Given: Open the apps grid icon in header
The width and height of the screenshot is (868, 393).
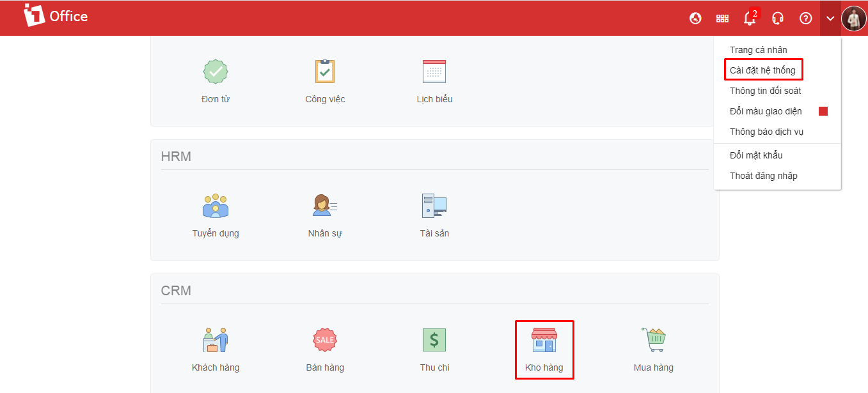Looking at the screenshot, I should click(722, 19).
